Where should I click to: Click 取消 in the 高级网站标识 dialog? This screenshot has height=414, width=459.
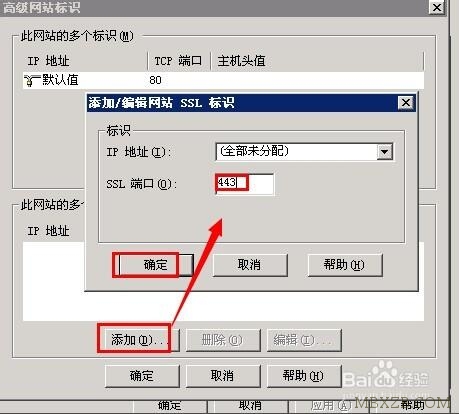point(223,376)
